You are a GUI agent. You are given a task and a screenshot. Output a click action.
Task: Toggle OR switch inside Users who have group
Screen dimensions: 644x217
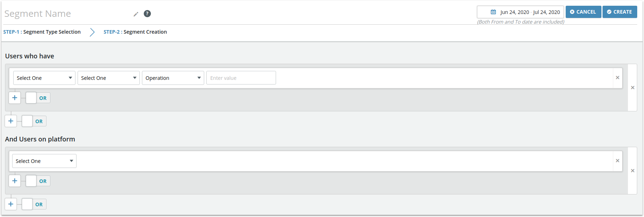click(38, 98)
